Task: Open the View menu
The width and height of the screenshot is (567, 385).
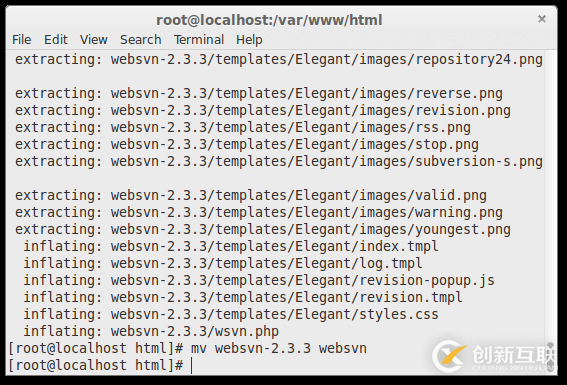Action: tap(94, 39)
